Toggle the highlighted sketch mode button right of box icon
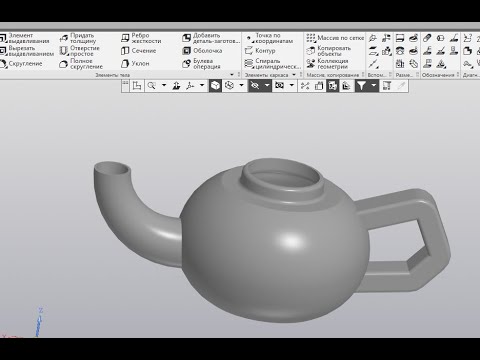 [x=332, y=86]
